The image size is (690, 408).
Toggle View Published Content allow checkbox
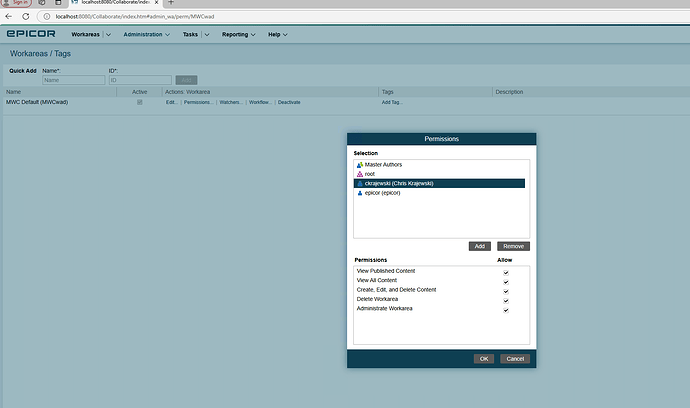pyautogui.click(x=506, y=272)
